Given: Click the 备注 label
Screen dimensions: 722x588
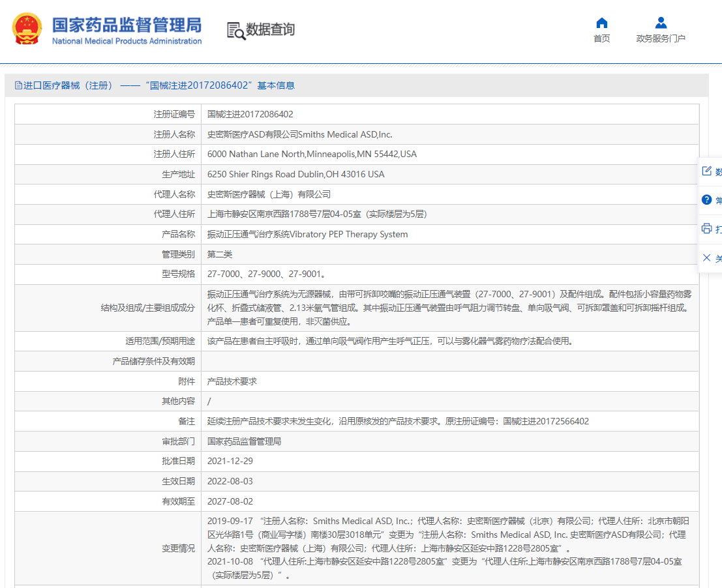Looking at the screenshot, I should [x=187, y=422].
